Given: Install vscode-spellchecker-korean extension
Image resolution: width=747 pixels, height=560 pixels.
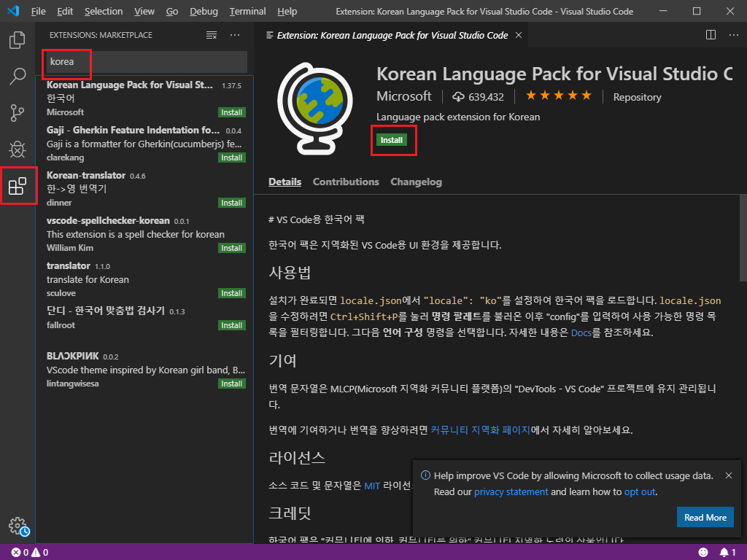Looking at the screenshot, I should pos(231,248).
